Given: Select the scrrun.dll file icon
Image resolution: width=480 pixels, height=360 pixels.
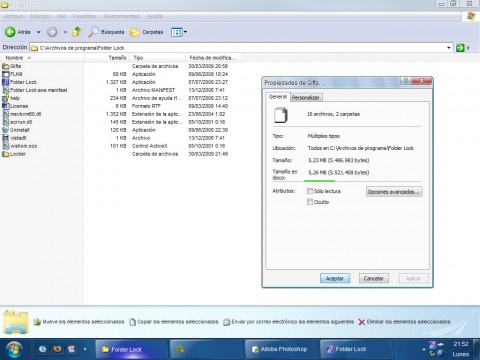Looking at the screenshot, I should tap(6, 122).
